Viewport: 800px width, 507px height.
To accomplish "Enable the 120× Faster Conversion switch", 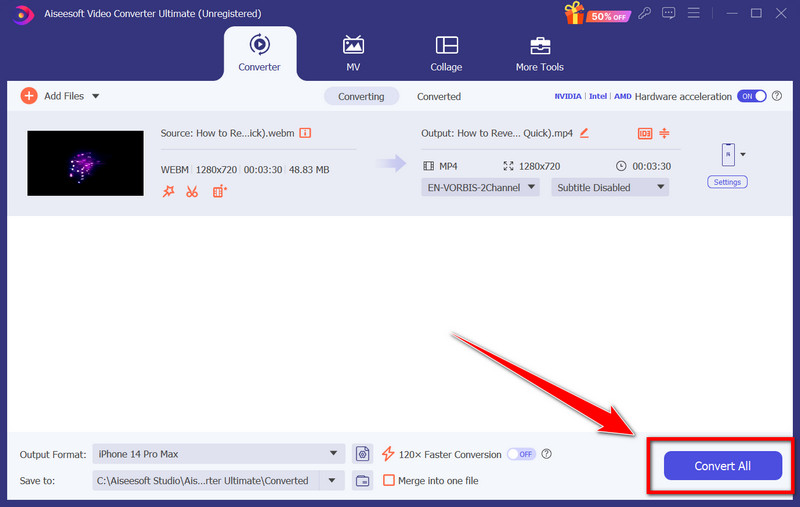I will (520, 454).
